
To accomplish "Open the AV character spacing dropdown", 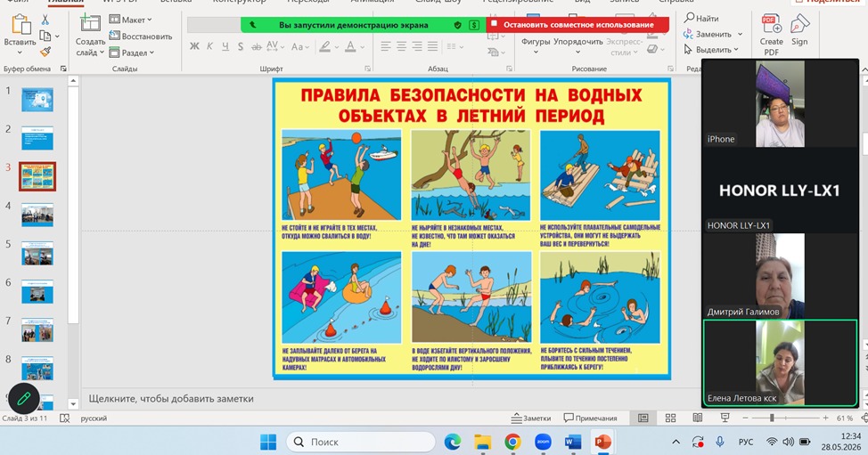I will point(275,46).
